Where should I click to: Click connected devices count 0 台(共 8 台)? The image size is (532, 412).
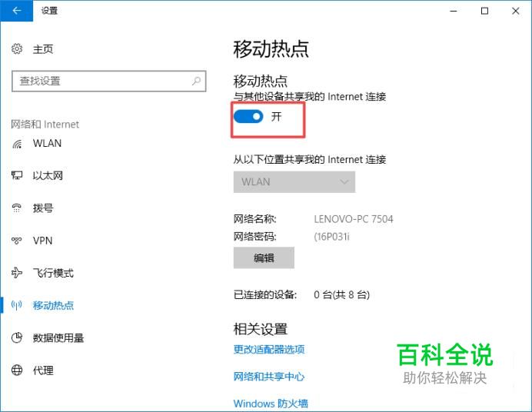coord(341,294)
